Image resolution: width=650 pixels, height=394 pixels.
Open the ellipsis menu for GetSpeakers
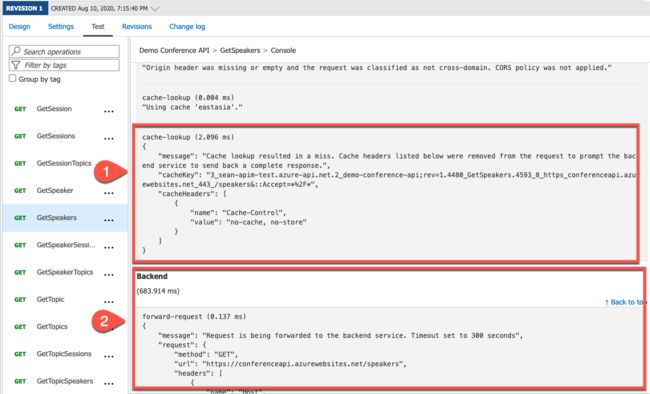point(109,220)
